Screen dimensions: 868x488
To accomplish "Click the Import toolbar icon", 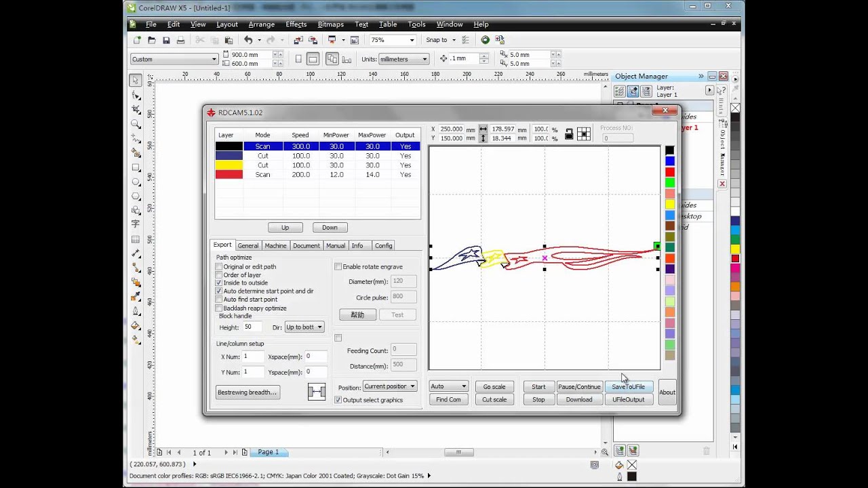I will point(298,40).
